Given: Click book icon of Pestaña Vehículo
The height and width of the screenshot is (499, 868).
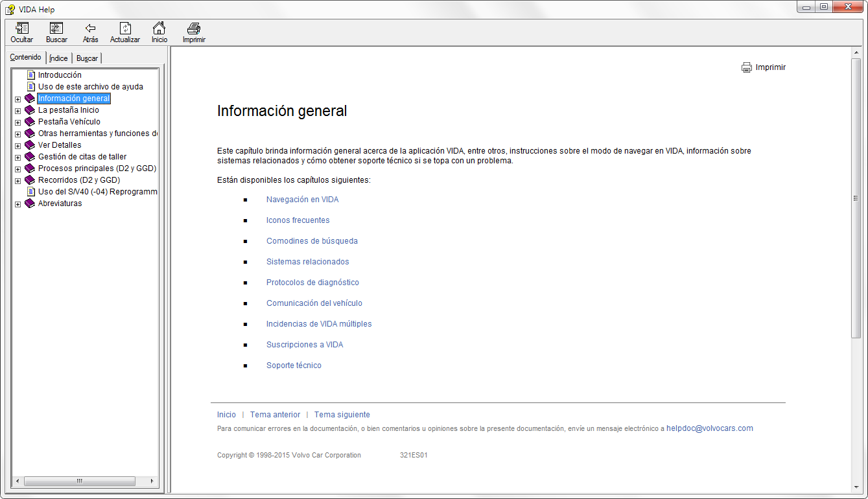Looking at the screenshot, I should click(30, 122).
